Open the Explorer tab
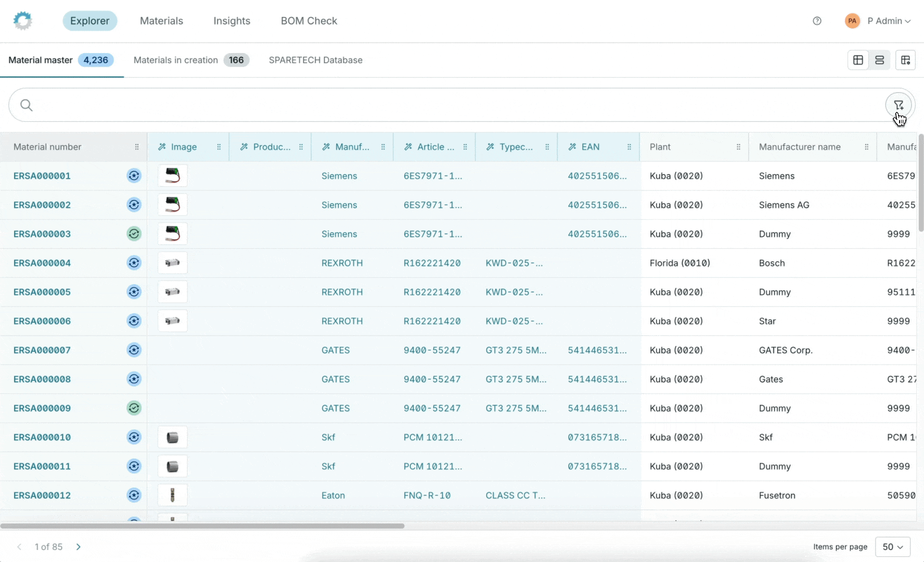The width and height of the screenshot is (924, 562). click(90, 21)
